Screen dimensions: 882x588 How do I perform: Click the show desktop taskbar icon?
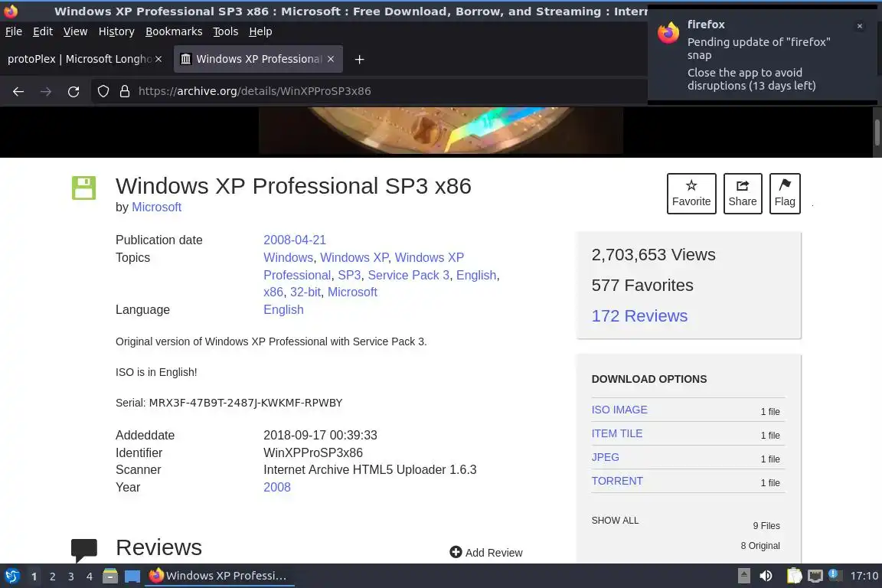click(x=132, y=577)
